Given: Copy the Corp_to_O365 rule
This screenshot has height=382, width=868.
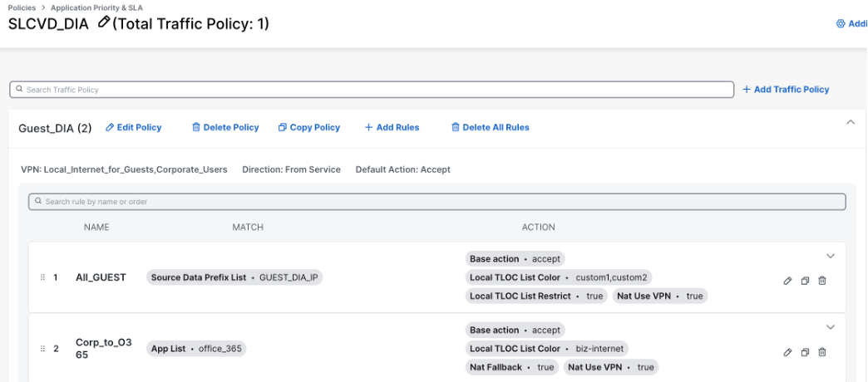Looking at the screenshot, I should pos(805,352).
